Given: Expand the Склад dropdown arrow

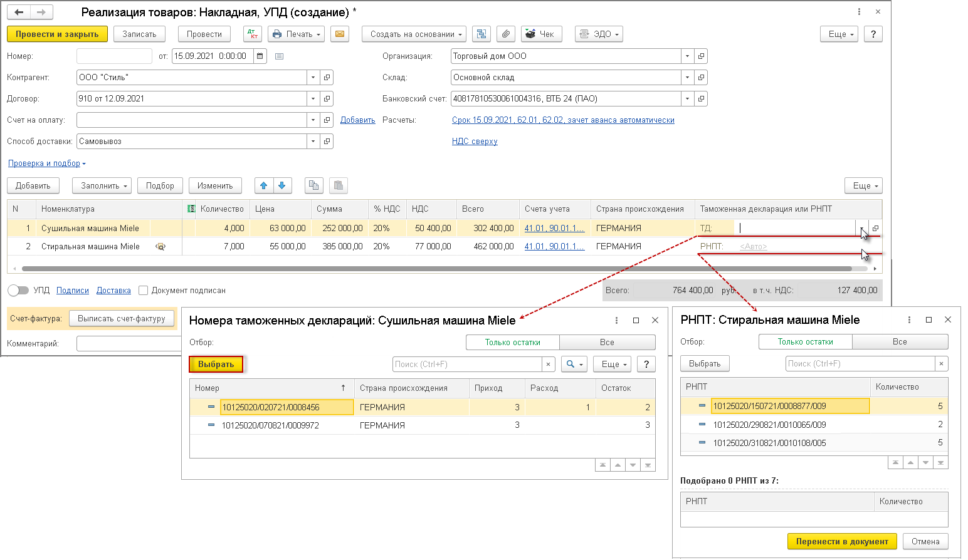Looking at the screenshot, I should click(x=687, y=77).
